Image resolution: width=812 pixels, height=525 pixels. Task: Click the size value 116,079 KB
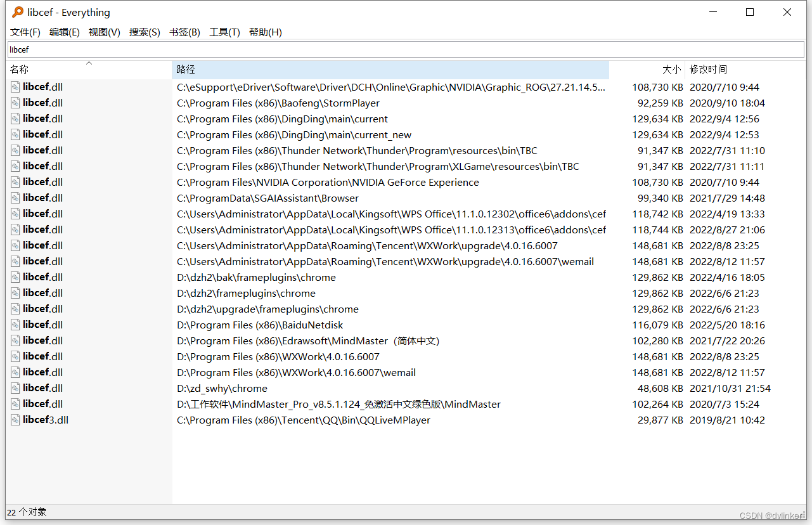657,325
